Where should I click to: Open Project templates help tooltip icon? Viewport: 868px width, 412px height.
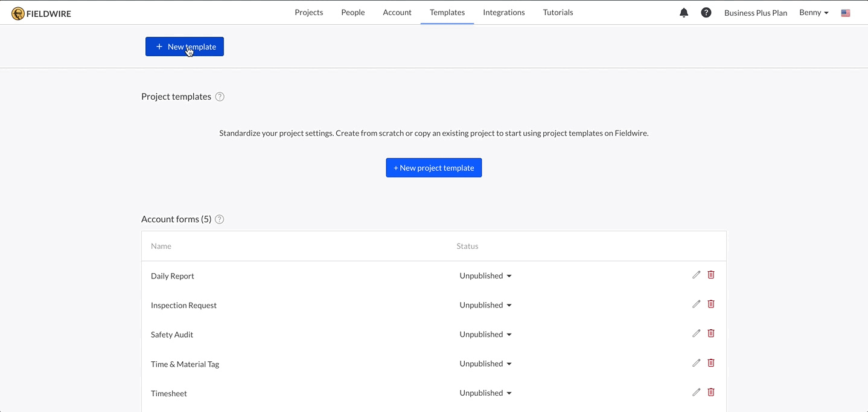(x=219, y=96)
